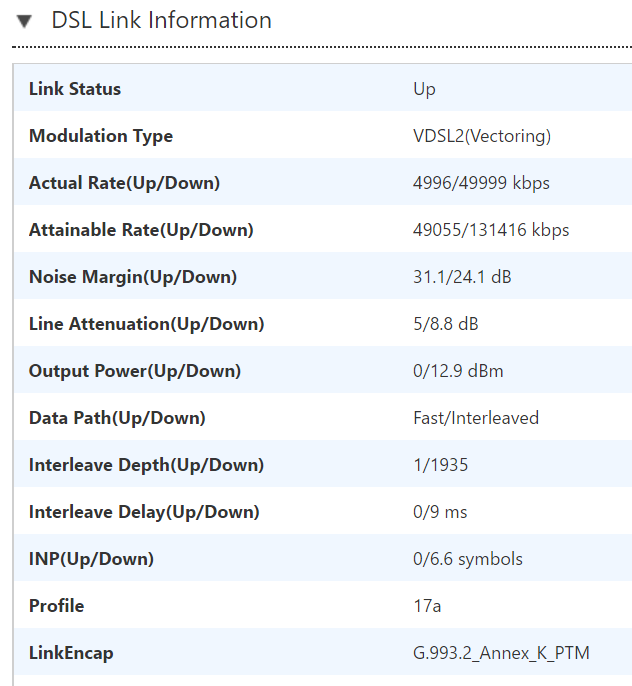Click the Link Status value Up
This screenshot has height=686, width=632.
point(424,89)
